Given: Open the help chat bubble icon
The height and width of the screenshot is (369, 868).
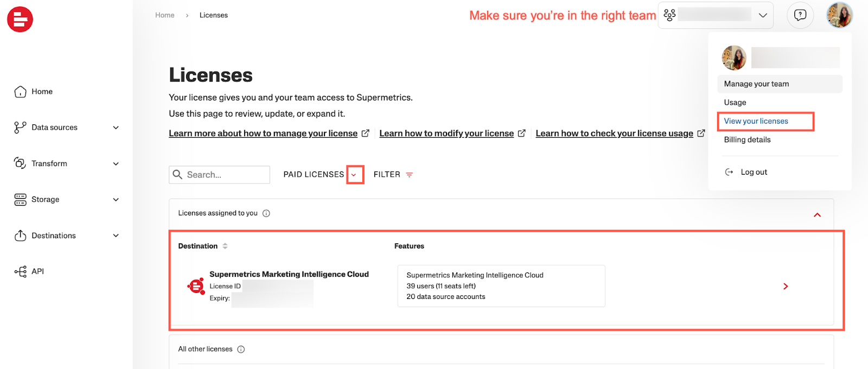Looking at the screenshot, I should coord(800,15).
